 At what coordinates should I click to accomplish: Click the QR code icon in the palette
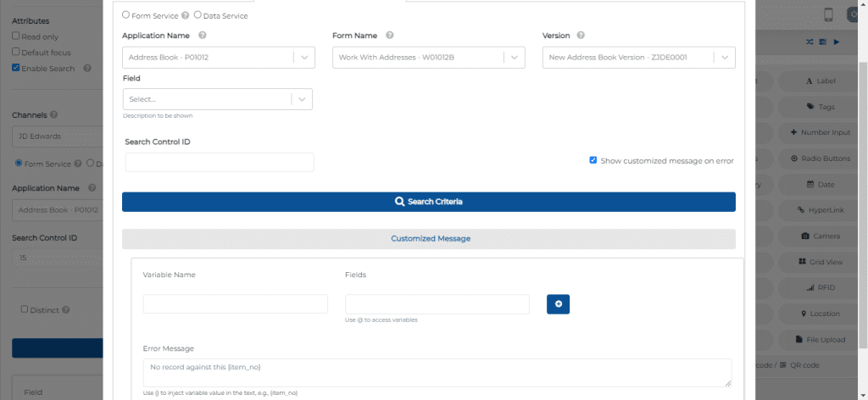[782, 365]
